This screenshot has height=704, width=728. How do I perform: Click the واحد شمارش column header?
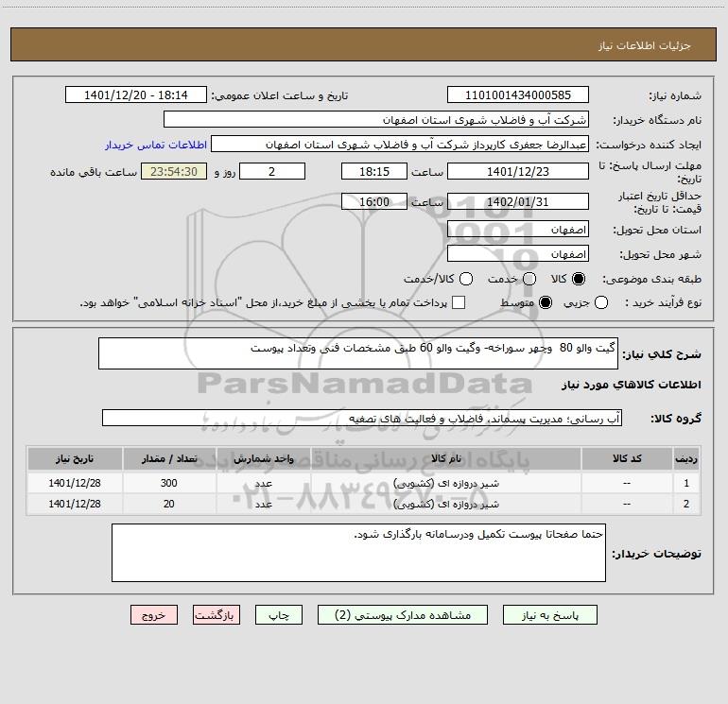pos(263,458)
